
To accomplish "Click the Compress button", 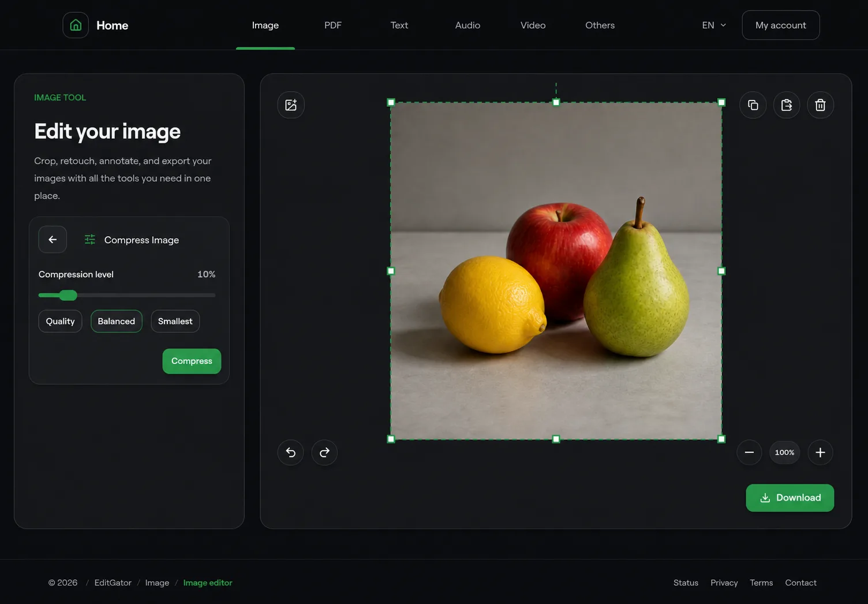I will 192,361.
